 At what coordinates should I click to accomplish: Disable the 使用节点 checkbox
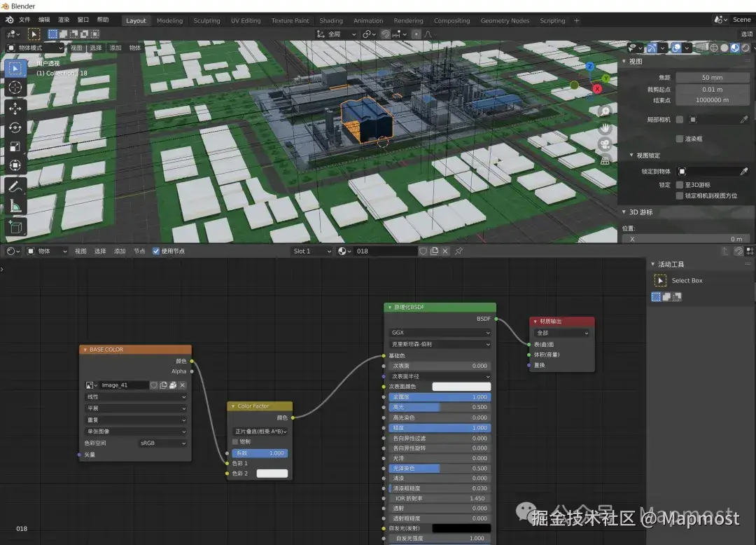click(x=156, y=251)
